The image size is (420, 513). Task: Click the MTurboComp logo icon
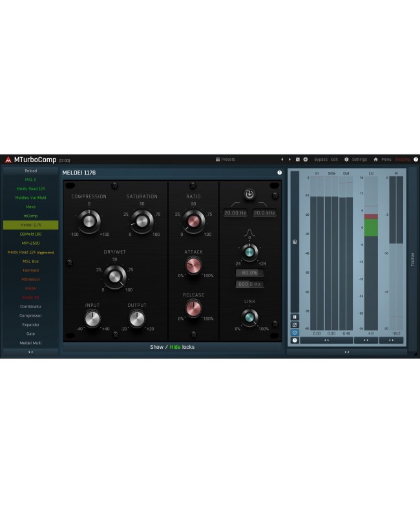8,160
